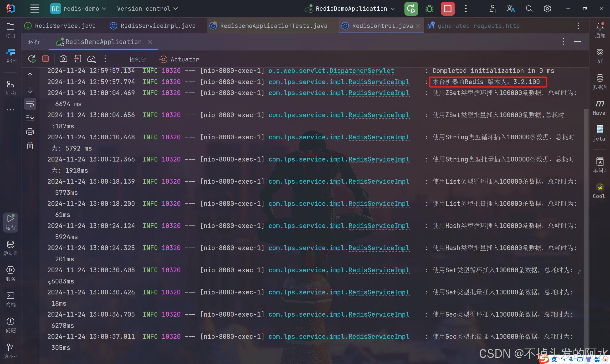Open generated-requests.http tab
This screenshot has height=364, width=610.
point(474,26)
